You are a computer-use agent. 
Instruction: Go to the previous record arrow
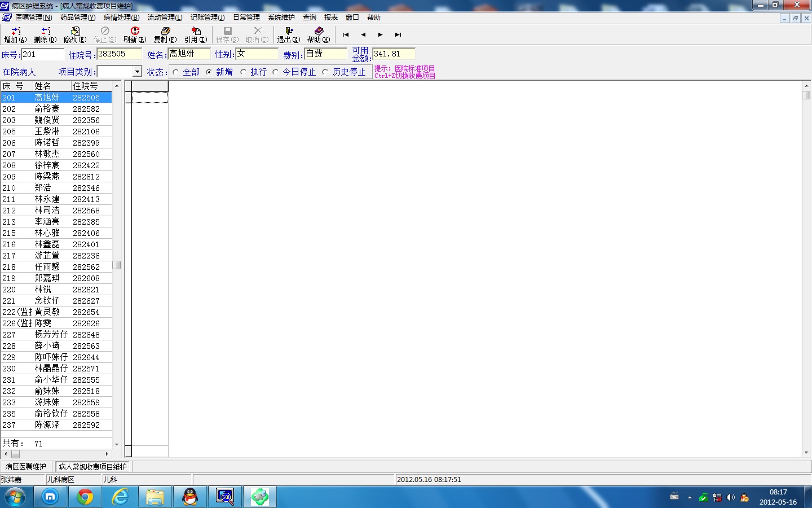pyautogui.click(x=363, y=35)
